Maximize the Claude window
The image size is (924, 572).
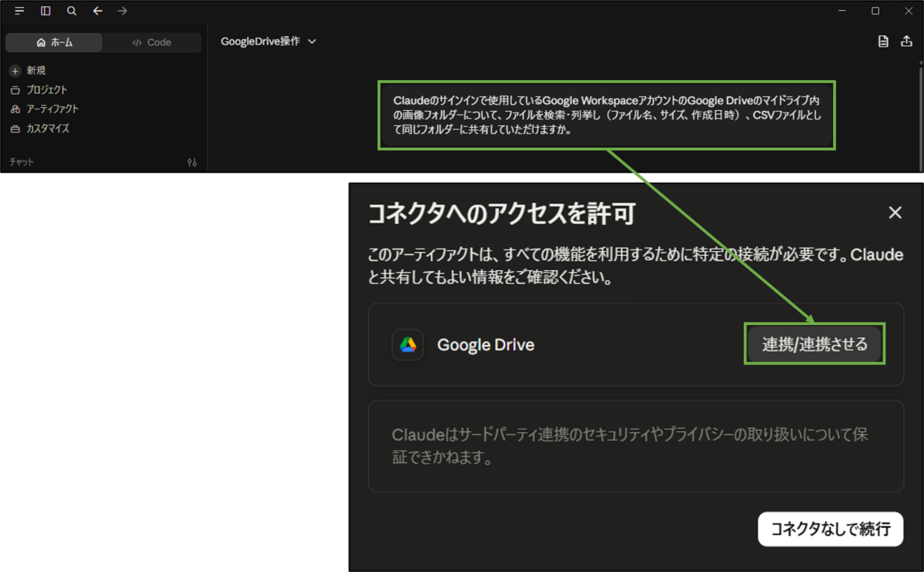[875, 11]
